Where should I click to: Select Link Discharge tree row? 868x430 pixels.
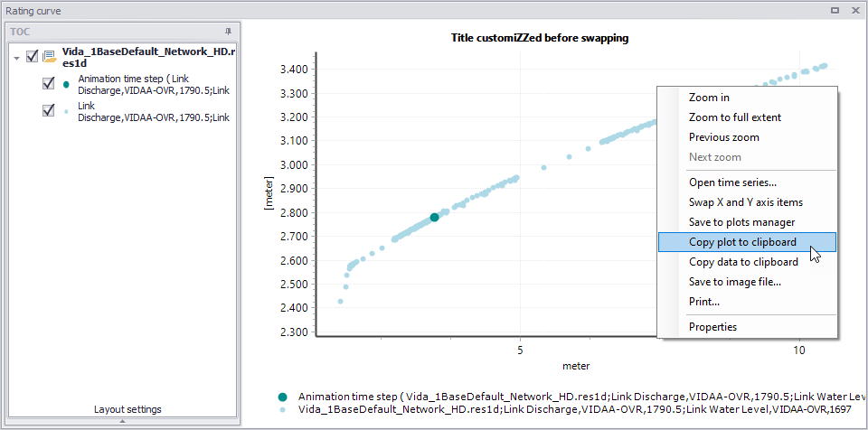click(154, 111)
